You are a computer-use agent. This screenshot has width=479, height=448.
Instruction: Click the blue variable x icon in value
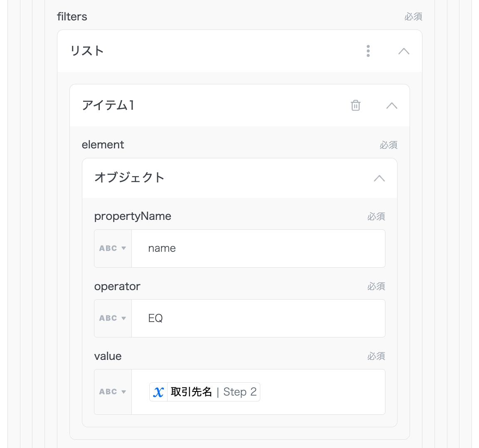158,392
